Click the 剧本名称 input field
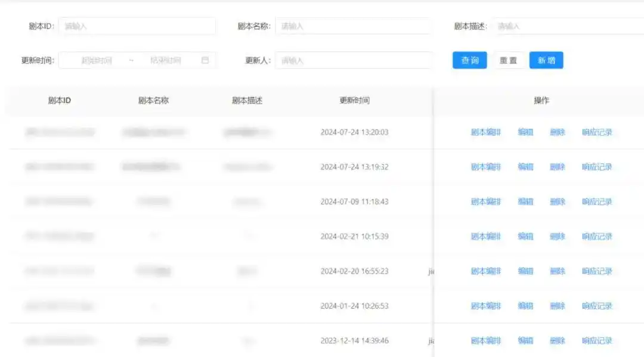Viewport: 644px width, 357px height. pos(354,26)
